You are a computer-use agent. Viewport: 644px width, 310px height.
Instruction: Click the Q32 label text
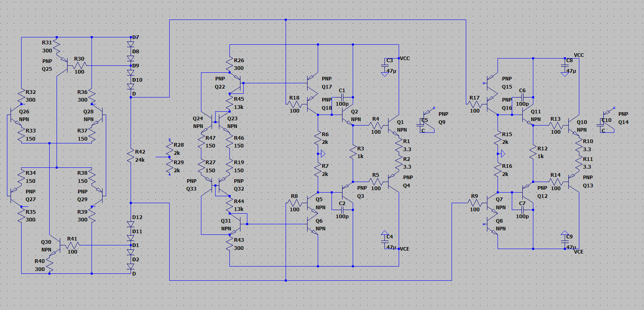[x=239, y=189]
